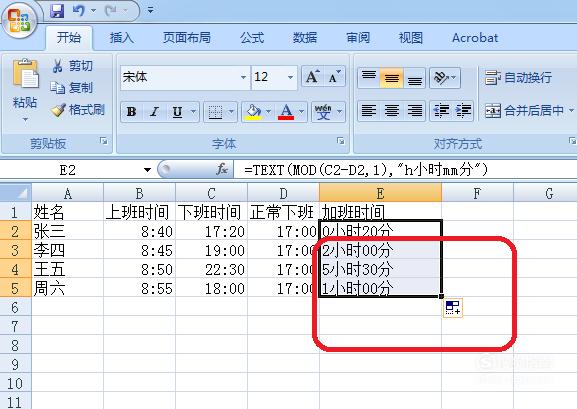Toggle italic formatting

[x=155, y=112]
